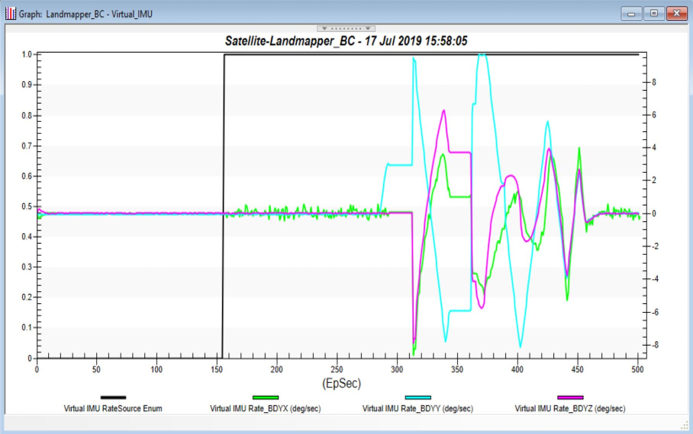Viewport: 693px width, 434px height.
Task: Minimize the Landmapper_BC graph window
Action: coord(631,13)
